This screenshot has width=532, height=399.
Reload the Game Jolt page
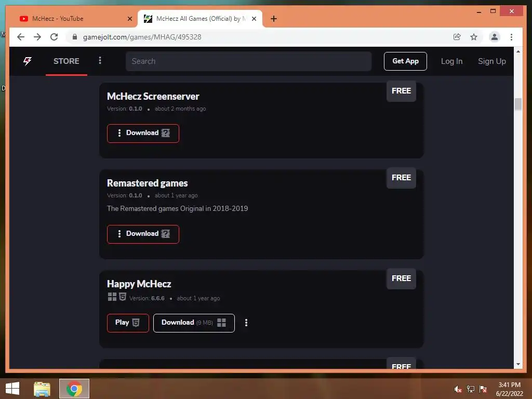pyautogui.click(x=54, y=37)
